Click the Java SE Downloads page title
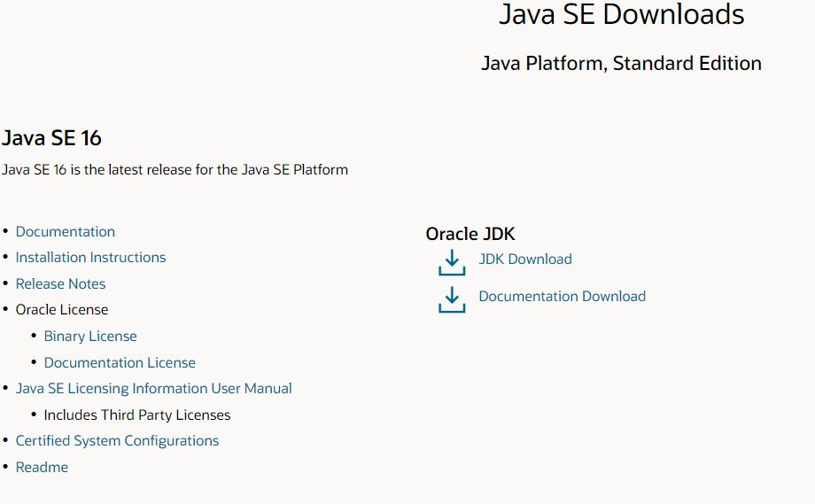The height and width of the screenshot is (504, 815). coord(621,14)
